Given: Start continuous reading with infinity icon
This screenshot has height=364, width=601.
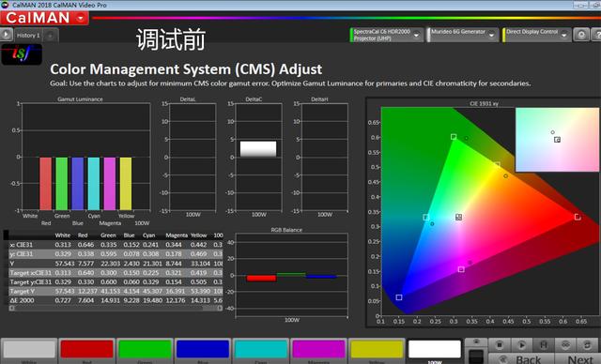Looking at the screenshot, I should [x=565, y=345].
